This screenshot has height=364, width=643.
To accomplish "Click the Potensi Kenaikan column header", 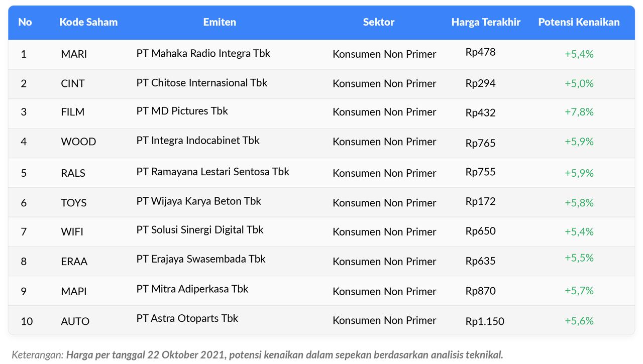I will coord(579,22).
